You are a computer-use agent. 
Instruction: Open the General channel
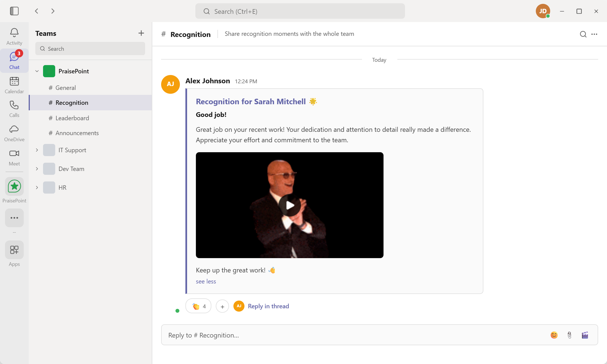point(90,88)
